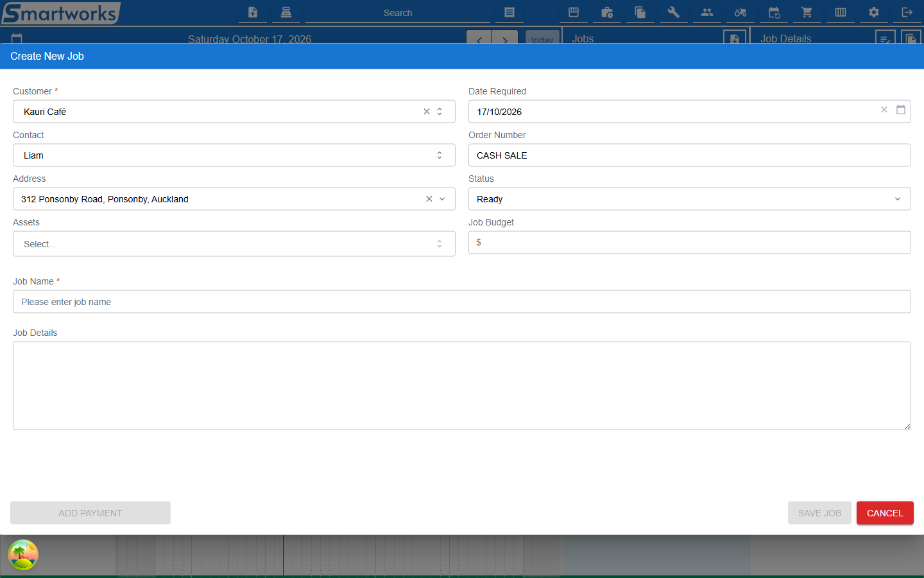Click the Smartworks logo

(61, 13)
